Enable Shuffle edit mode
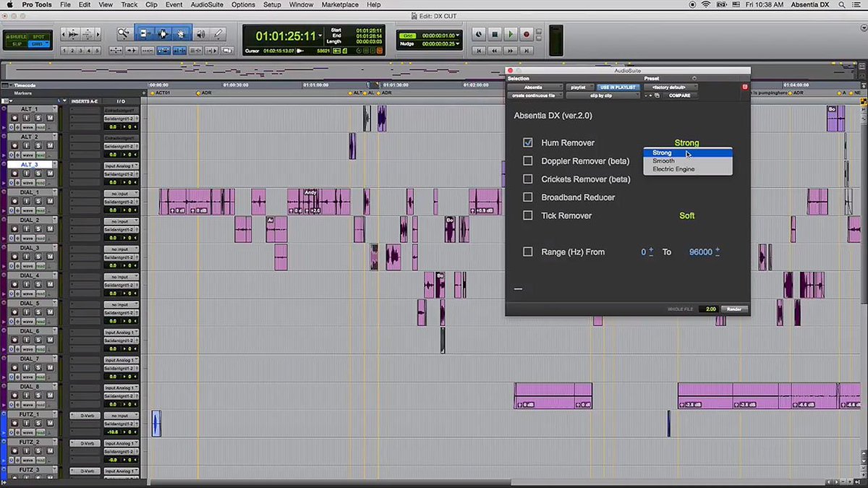The image size is (868, 488). click(x=17, y=37)
